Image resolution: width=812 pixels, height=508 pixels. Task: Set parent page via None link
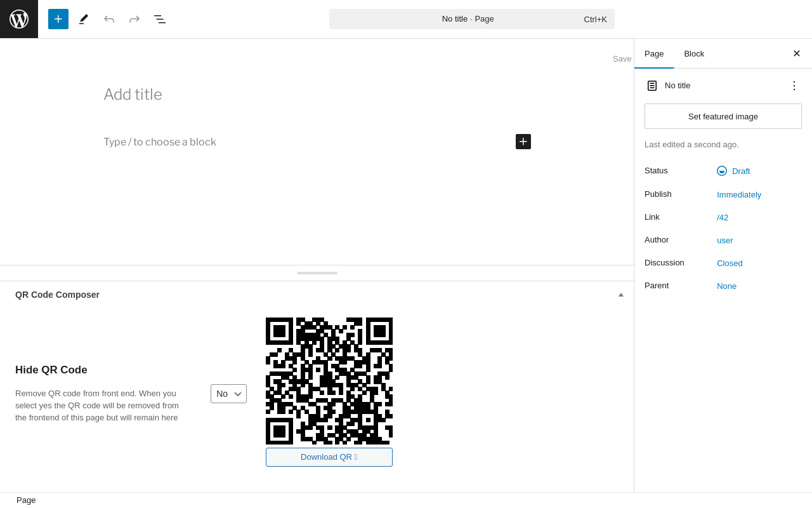click(727, 286)
